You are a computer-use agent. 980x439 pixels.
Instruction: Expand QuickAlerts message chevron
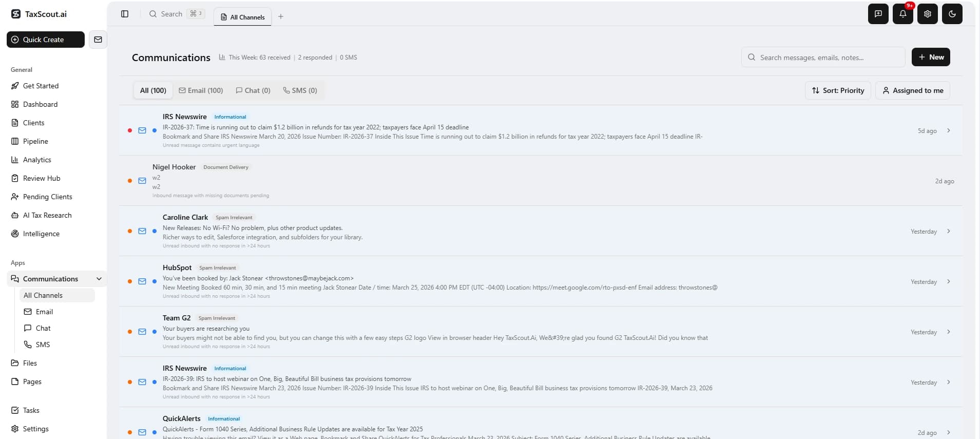[948, 432]
